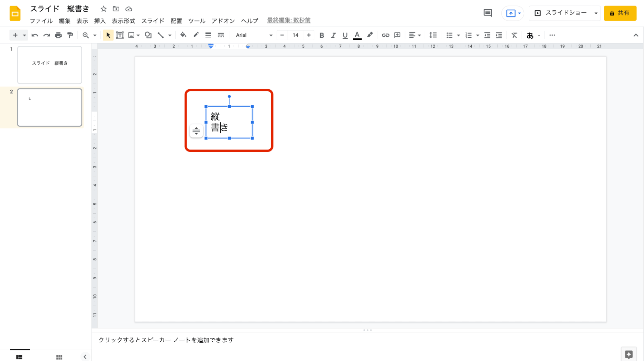Expand new slide layout dropdown arrow
The image size is (644, 361).
click(24, 35)
